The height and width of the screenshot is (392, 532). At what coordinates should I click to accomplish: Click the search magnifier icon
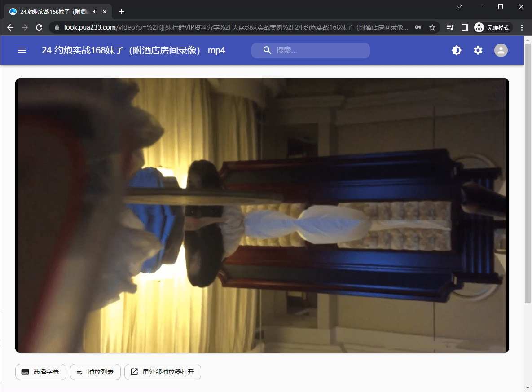267,50
